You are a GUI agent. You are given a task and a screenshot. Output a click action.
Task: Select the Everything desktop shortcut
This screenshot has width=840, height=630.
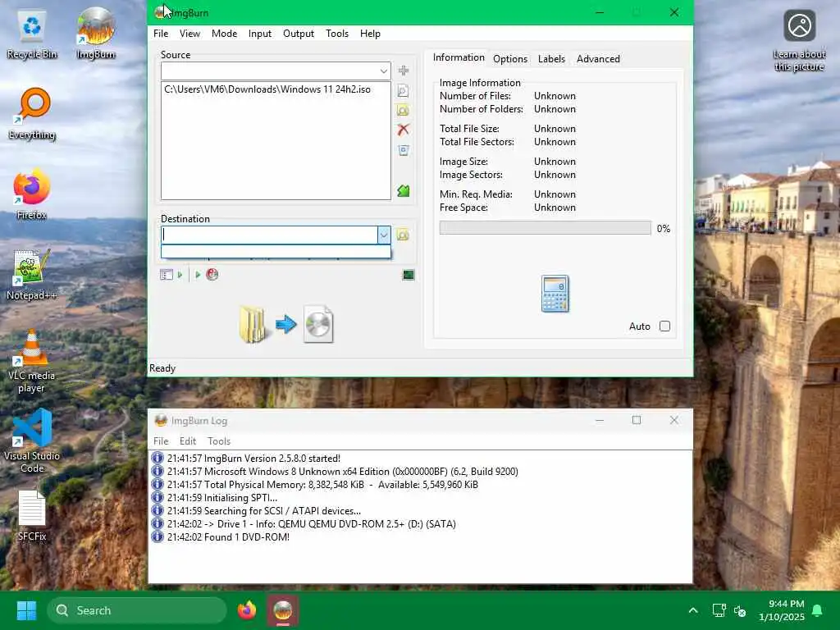(32, 114)
